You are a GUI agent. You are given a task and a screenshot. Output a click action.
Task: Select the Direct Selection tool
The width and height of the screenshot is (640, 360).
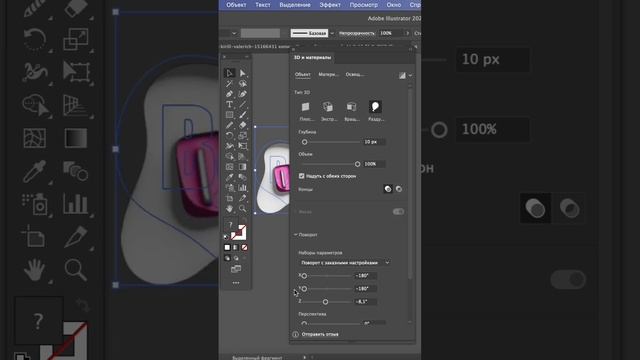pos(242,73)
